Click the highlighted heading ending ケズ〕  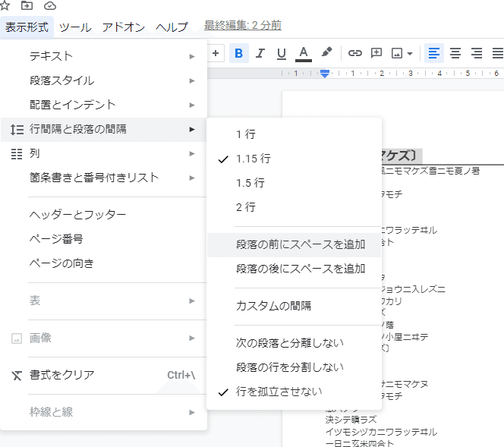pyautogui.click(x=402, y=156)
